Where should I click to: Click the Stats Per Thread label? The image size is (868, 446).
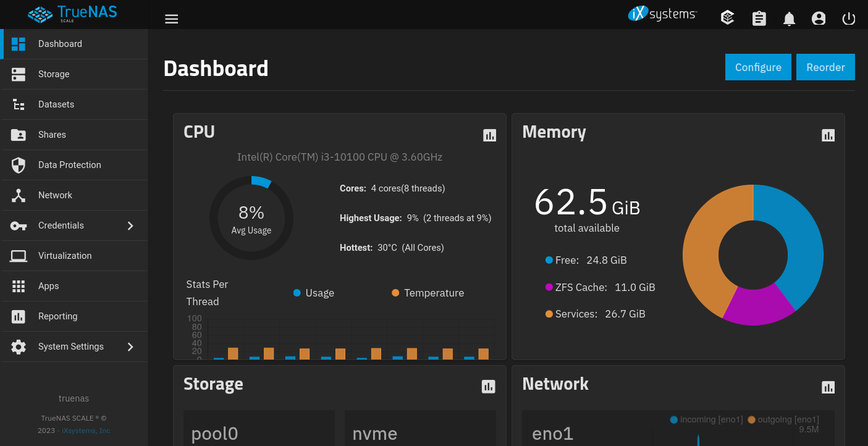207,293
